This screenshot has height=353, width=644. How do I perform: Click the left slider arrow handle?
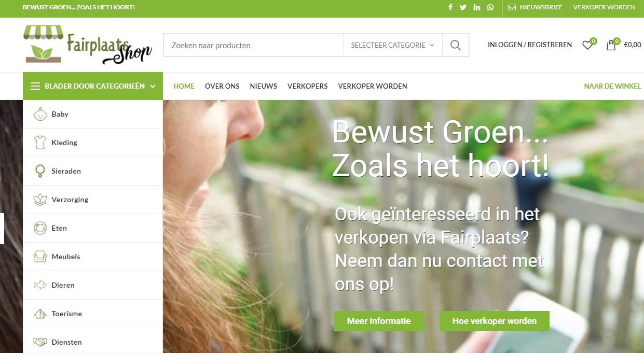click(x=2, y=229)
